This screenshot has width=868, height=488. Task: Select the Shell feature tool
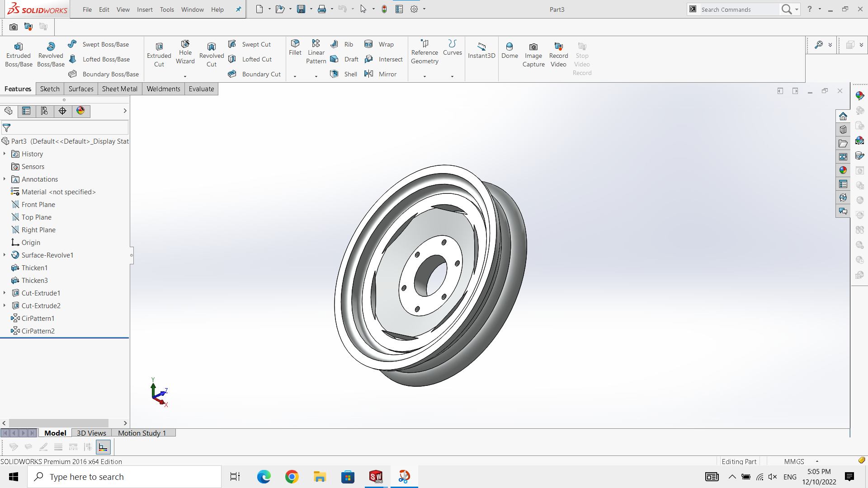pos(344,74)
